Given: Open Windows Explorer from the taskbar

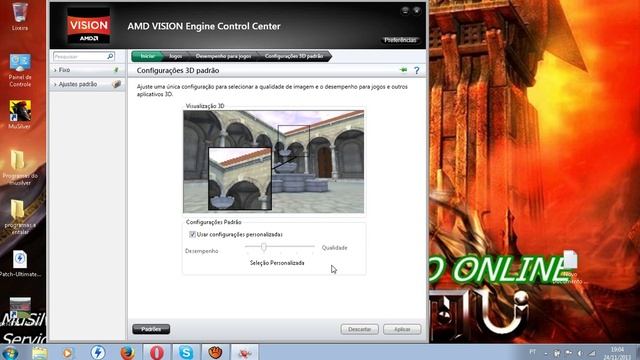Looking at the screenshot, I should (x=40, y=353).
